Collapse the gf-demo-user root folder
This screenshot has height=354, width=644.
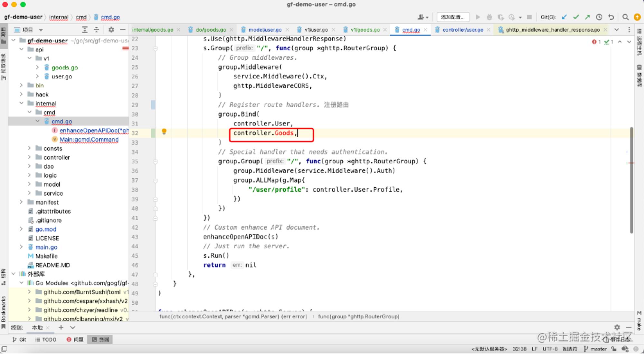point(14,40)
